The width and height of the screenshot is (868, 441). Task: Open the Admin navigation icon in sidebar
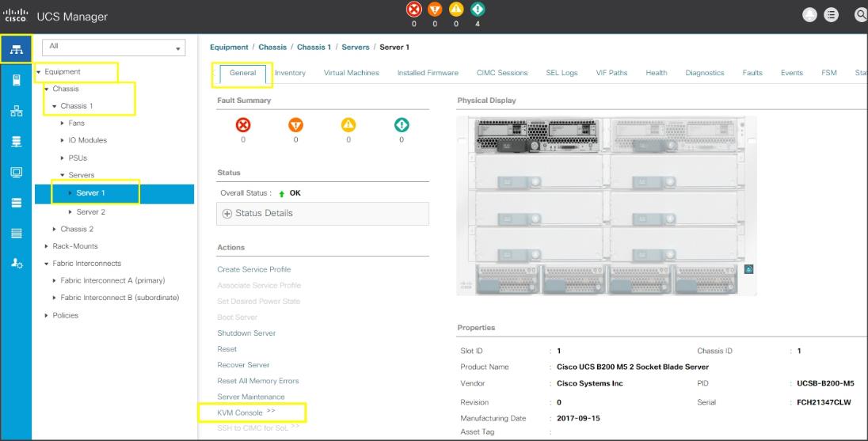tap(17, 263)
